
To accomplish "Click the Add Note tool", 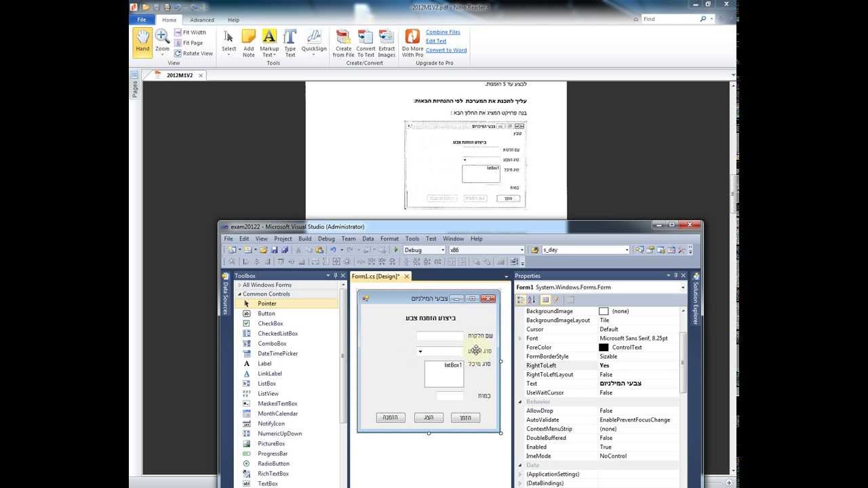I will tap(249, 43).
